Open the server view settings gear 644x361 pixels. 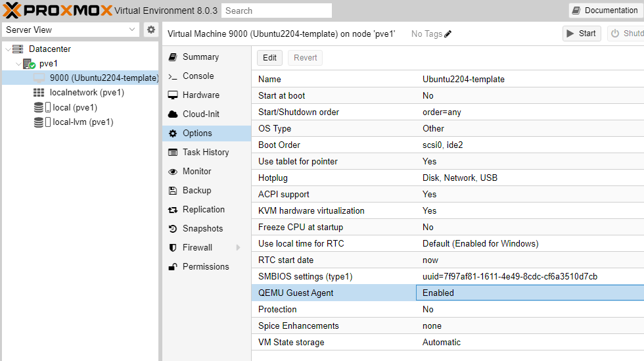pos(151,30)
